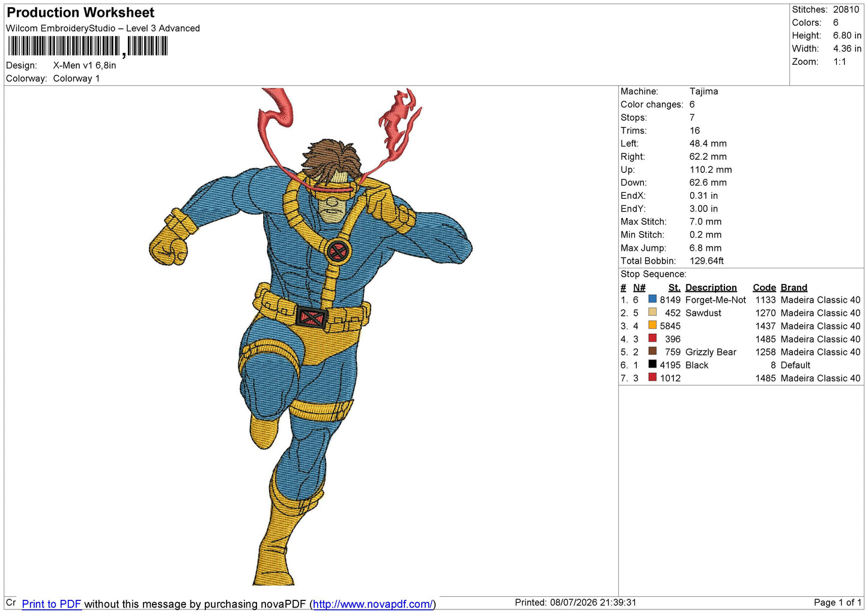The width and height of the screenshot is (868, 613).
Task: Click the Sawdust description
Action: [703, 313]
